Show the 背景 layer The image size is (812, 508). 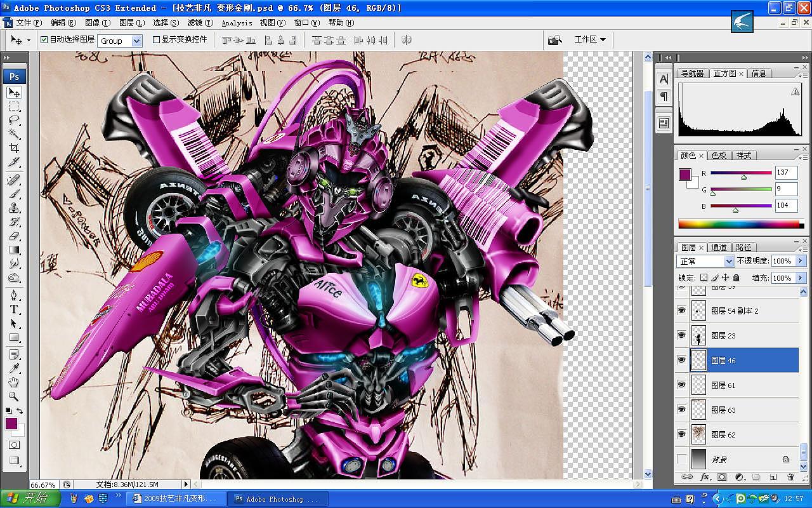coord(682,459)
